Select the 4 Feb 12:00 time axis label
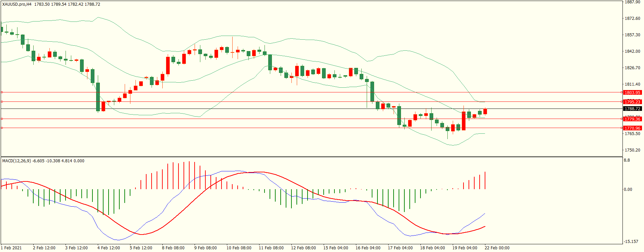Viewport: 644px width, 252px height. point(108,248)
